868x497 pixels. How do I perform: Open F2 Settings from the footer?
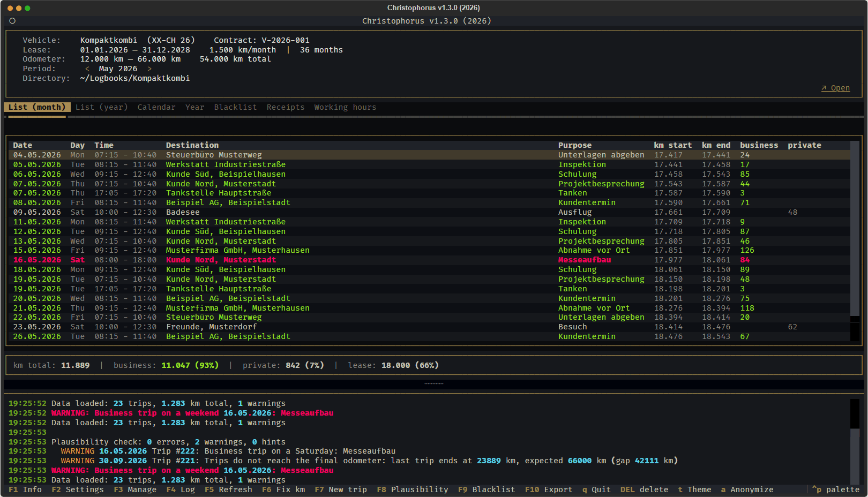pyautogui.click(x=78, y=490)
